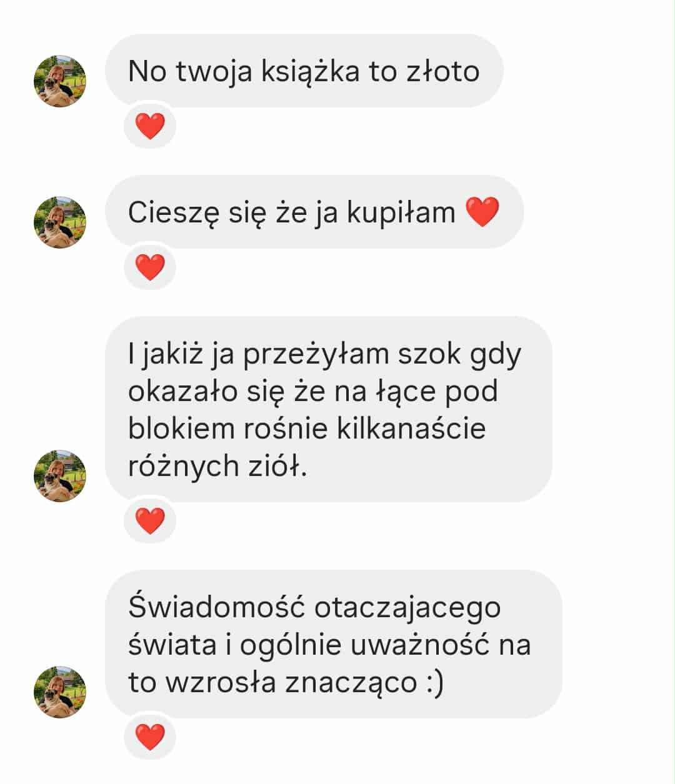Image resolution: width=675 pixels, height=784 pixels.
Task: Click the heart emoji inside 'Cieszę się że ja kupiłam'
Action: click(482, 212)
